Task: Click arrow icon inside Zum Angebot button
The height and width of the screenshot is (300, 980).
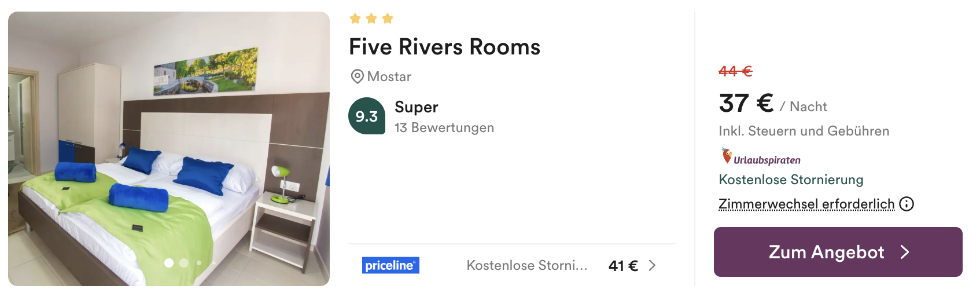Action: pos(905,252)
